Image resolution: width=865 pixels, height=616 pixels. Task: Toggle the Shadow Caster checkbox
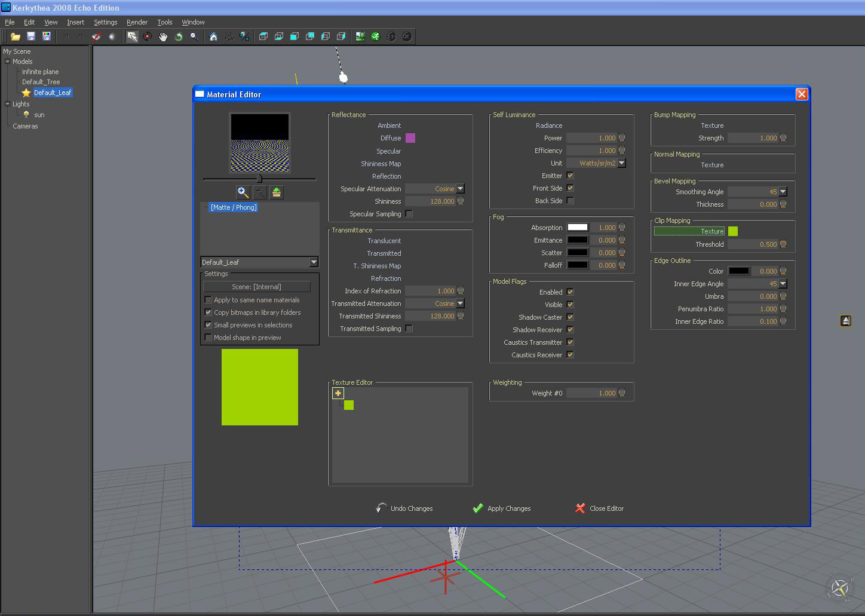pos(570,317)
